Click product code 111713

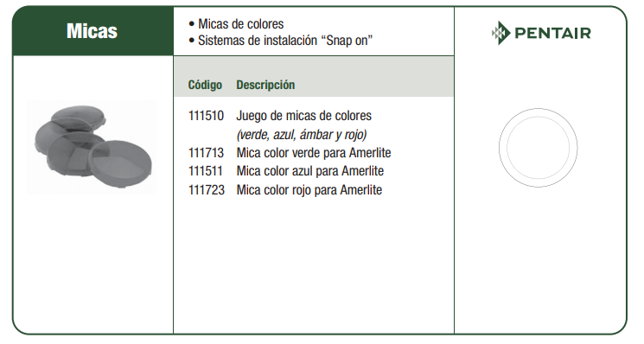[x=206, y=153]
